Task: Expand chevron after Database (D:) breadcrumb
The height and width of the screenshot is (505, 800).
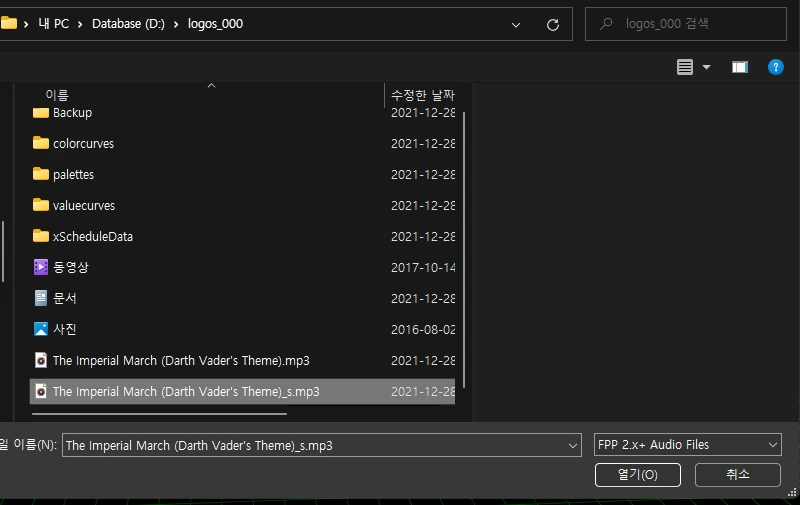Action: 176,24
